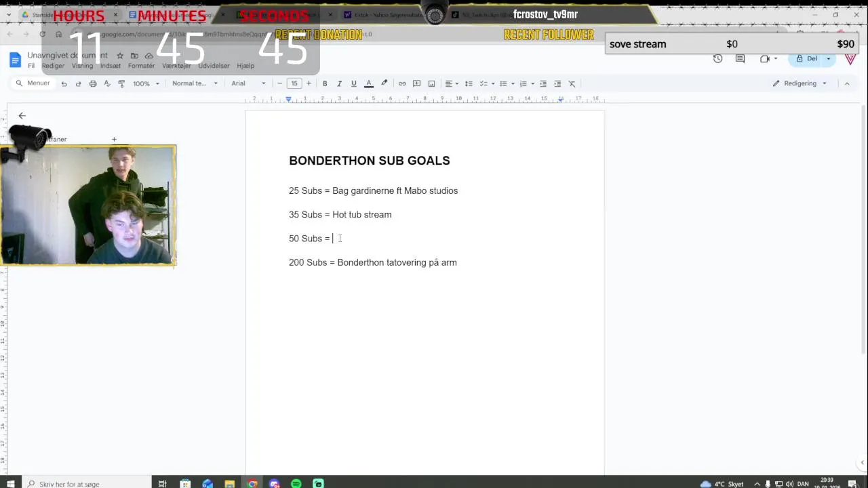Screen dimensions: 868x488
Task: Click the video meeting camera icon
Action: (765, 58)
